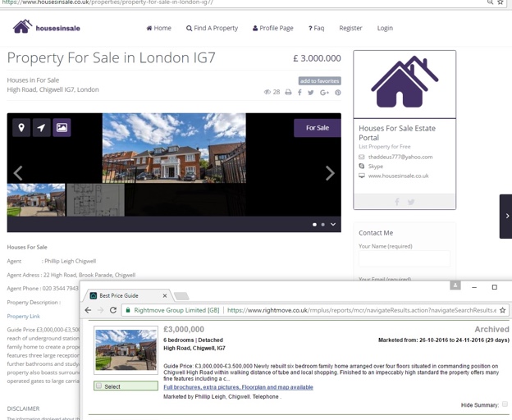Click Chrome profile user icon

(455, 285)
